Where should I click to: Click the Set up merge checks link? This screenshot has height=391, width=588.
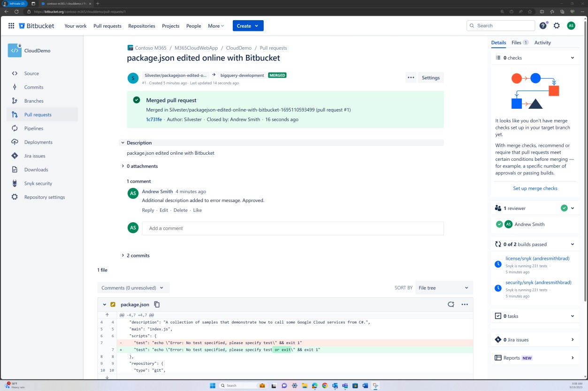point(535,188)
